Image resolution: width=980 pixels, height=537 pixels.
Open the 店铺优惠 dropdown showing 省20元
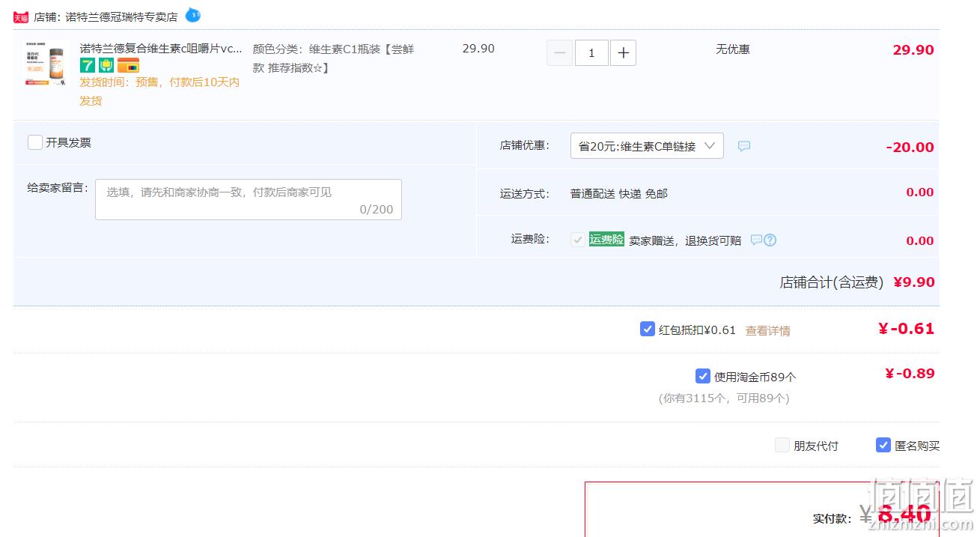(x=647, y=146)
